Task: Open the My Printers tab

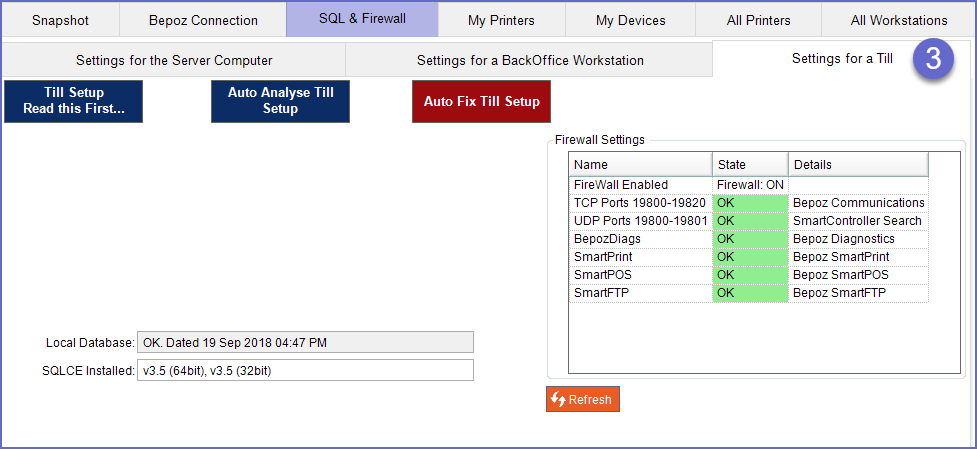Action: pos(501,20)
